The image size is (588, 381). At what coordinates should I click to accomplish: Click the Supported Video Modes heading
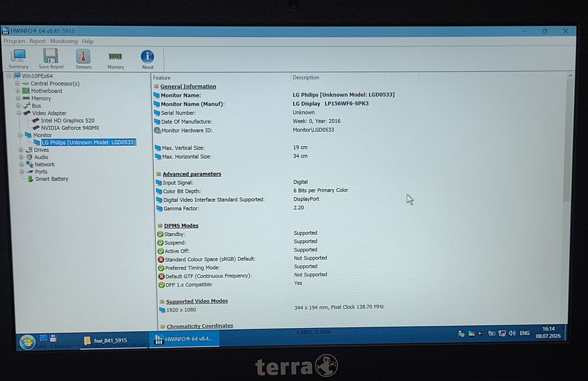(x=197, y=301)
